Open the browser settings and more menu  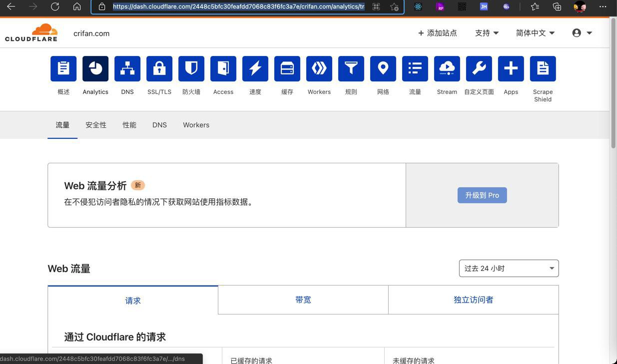point(603,6)
